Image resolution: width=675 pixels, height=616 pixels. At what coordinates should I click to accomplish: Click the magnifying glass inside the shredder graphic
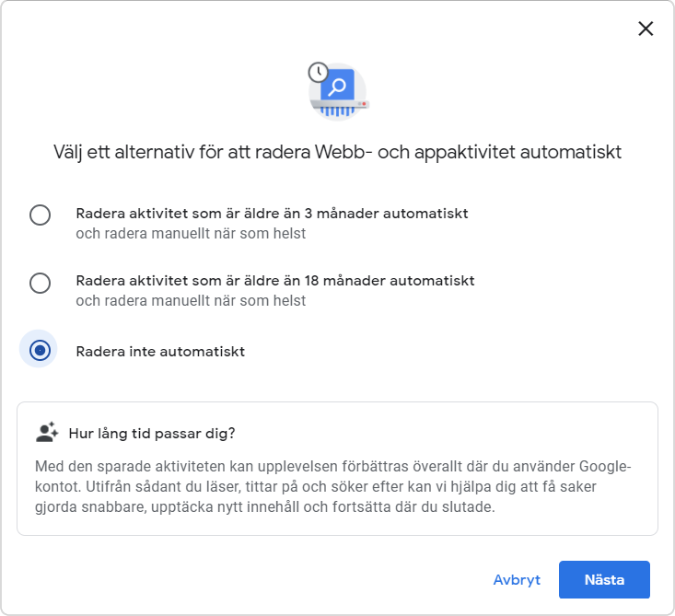337,87
